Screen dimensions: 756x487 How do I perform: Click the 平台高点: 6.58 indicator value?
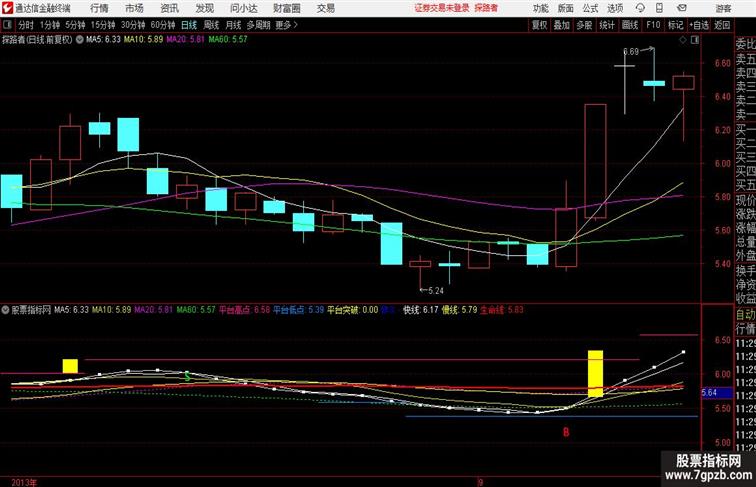(x=244, y=310)
